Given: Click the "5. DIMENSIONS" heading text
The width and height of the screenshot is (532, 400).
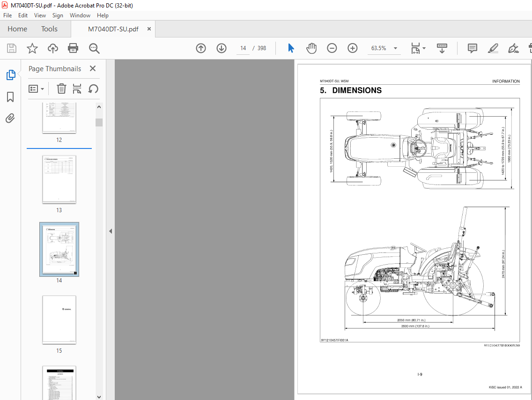Looking at the screenshot, I should click(350, 90).
